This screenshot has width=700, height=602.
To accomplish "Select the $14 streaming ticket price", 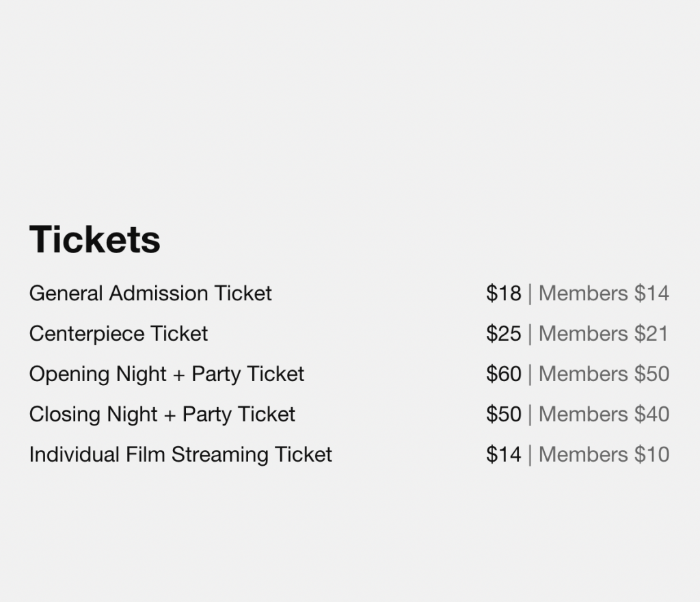I will 504,454.
